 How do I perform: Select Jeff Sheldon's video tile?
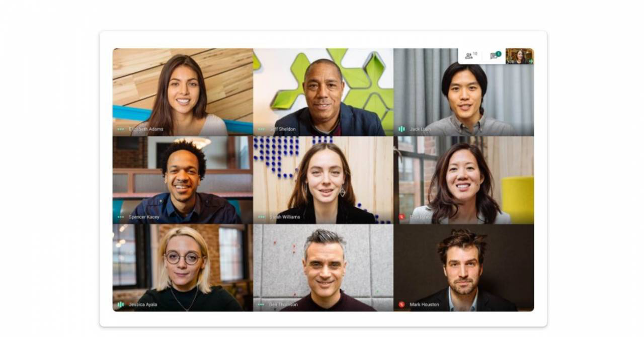(x=323, y=92)
